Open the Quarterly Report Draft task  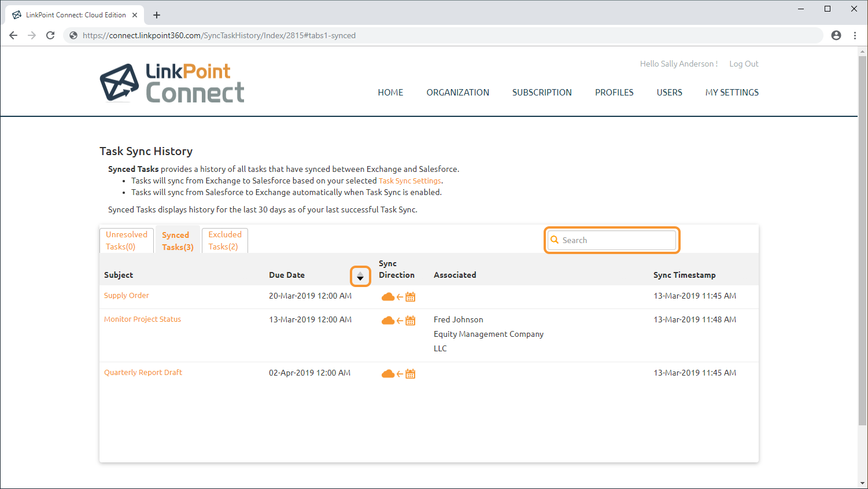click(x=143, y=373)
